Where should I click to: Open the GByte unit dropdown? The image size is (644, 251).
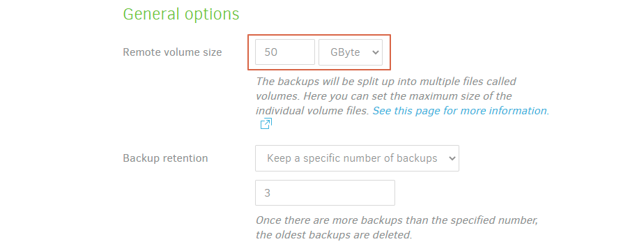tap(351, 52)
